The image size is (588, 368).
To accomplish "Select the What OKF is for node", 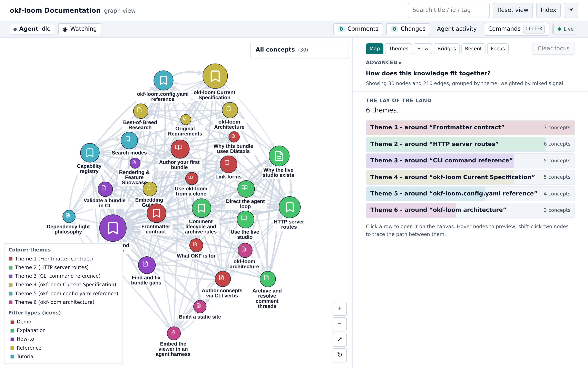I will (x=196, y=245).
